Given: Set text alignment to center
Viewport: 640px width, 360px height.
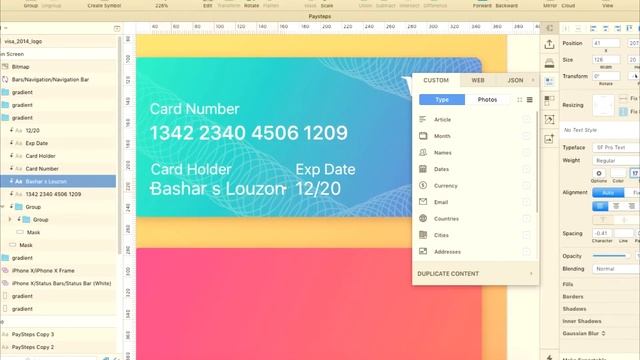Looking at the screenshot, I should [x=616, y=206].
